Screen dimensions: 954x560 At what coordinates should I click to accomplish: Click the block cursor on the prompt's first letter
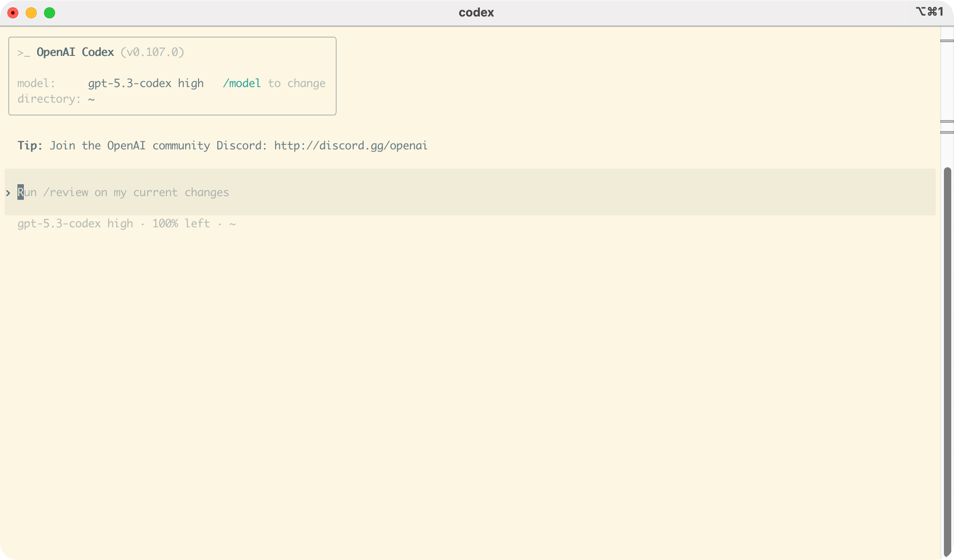tap(21, 192)
